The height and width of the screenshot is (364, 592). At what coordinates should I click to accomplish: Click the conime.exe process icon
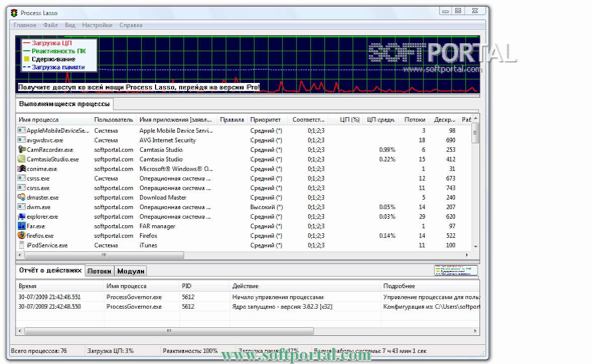[x=22, y=168]
